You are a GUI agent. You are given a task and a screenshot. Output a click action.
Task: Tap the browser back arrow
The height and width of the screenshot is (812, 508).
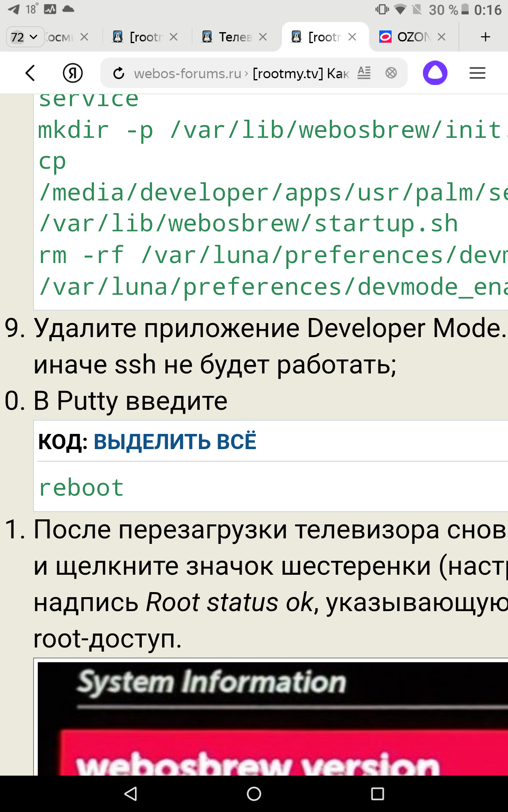click(x=30, y=73)
